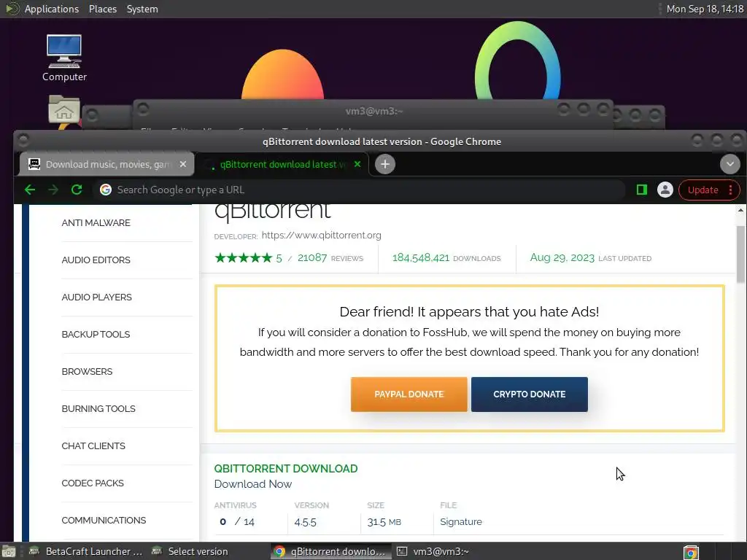Open the AUDIO PLAYERS category
Viewport: 747px width, 560px height.
(x=97, y=297)
